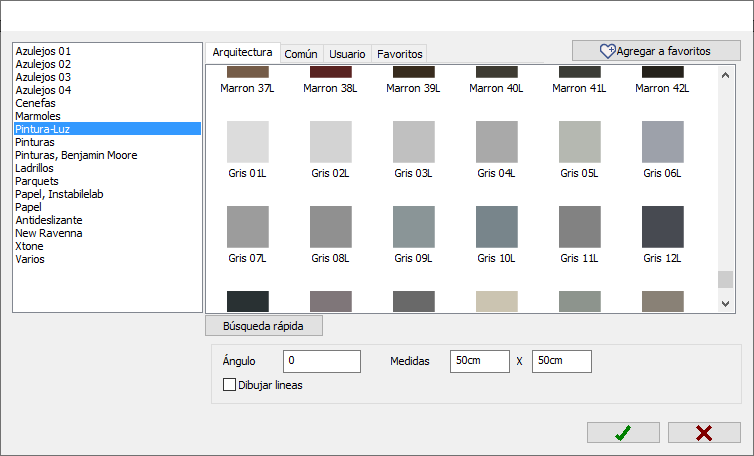Select the Marron 37L swatch
Screen dimensions: 754x456
point(248,72)
